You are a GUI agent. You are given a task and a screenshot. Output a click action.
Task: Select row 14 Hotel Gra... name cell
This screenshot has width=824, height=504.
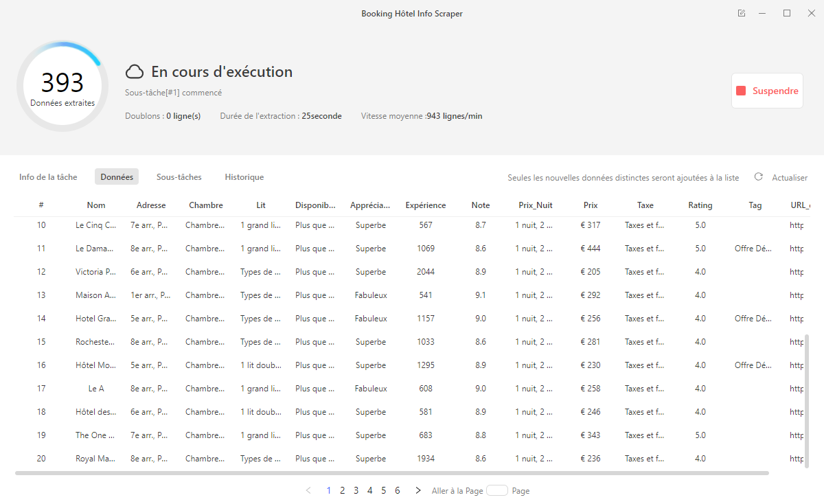tap(95, 319)
